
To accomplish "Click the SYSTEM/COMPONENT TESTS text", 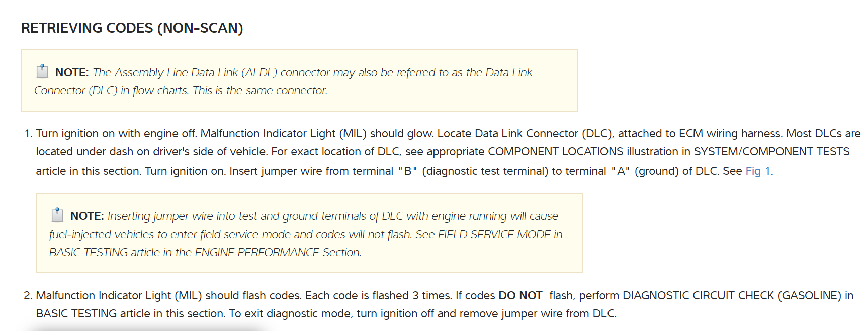I will (771, 152).
